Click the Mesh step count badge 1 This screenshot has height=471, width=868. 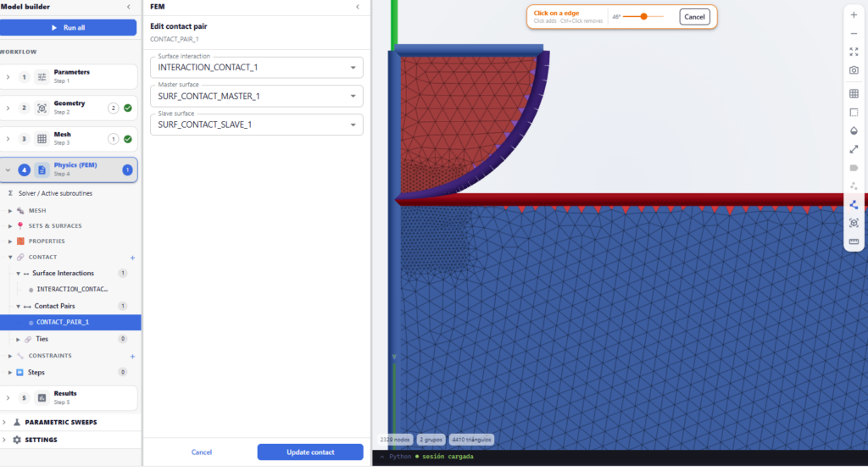(x=113, y=139)
